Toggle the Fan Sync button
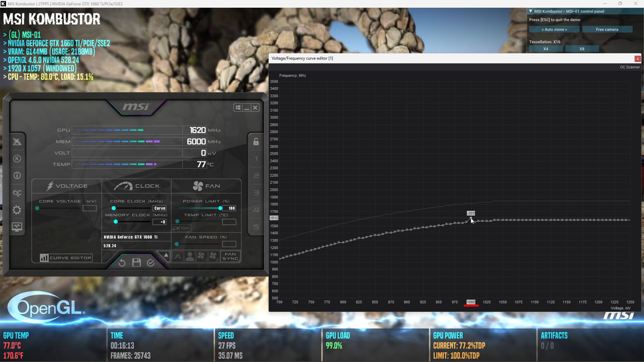 point(230,256)
